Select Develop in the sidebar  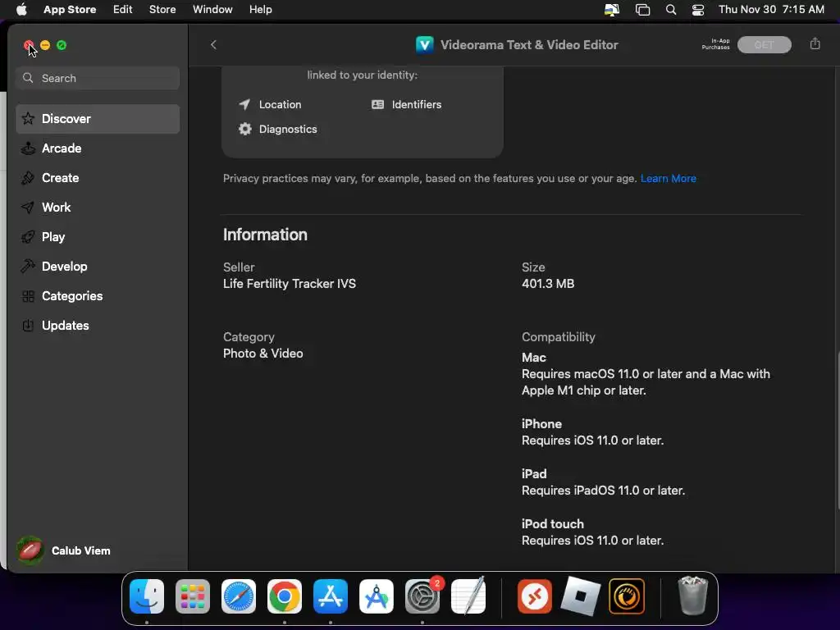coord(98,267)
